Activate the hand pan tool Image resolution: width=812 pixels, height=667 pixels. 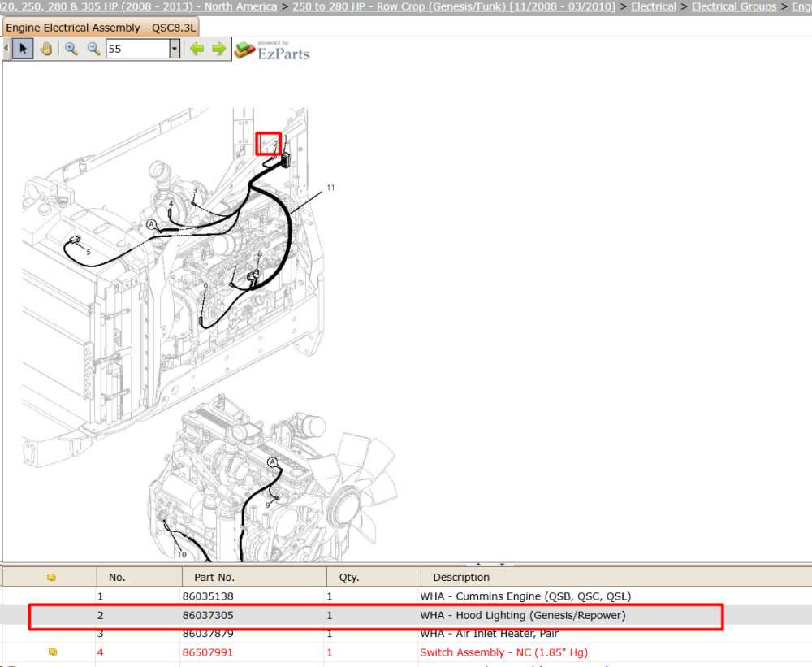point(46,49)
